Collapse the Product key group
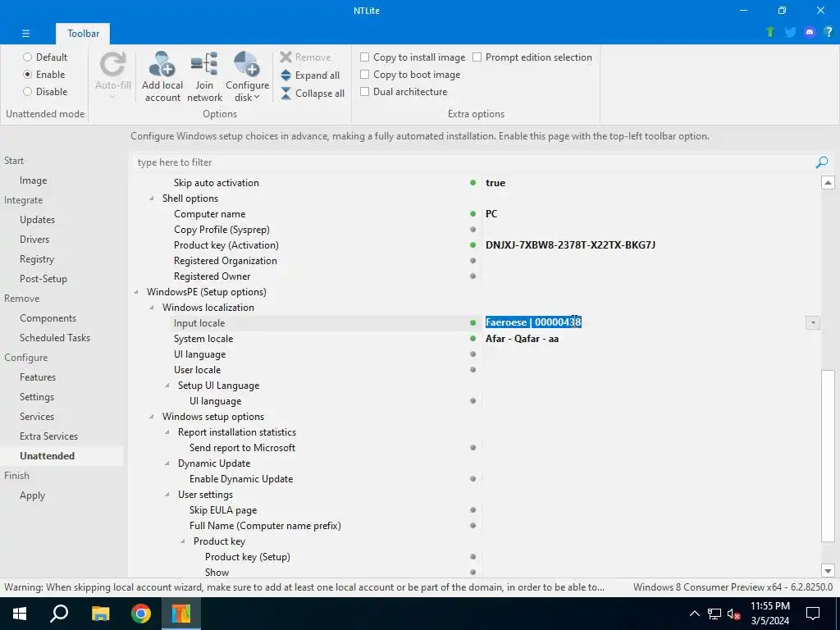The height and width of the screenshot is (630, 840). pos(183,541)
